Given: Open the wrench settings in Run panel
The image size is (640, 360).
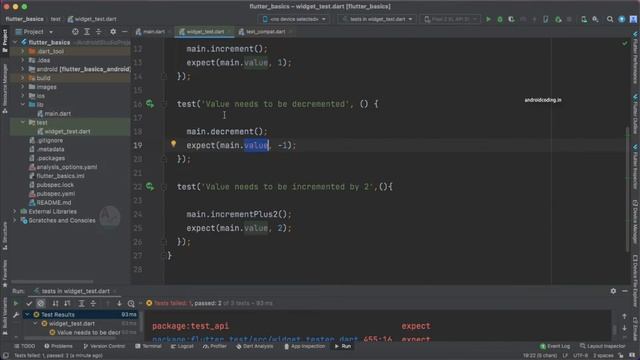Looking at the screenshot, I should (x=16, y=315).
